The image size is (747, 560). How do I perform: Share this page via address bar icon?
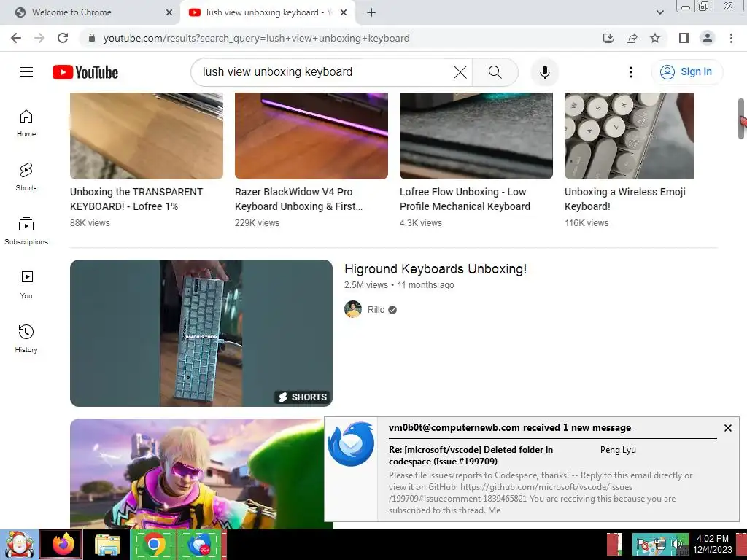click(x=632, y=38)
